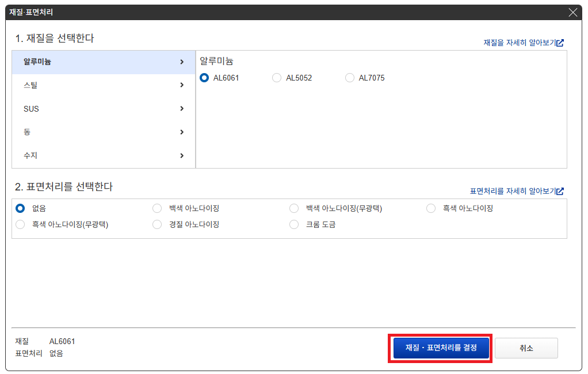Confirm with 재질·표면처리를 결정 button
The width and height of the screenshot is (588, 374).
(441, 348)
